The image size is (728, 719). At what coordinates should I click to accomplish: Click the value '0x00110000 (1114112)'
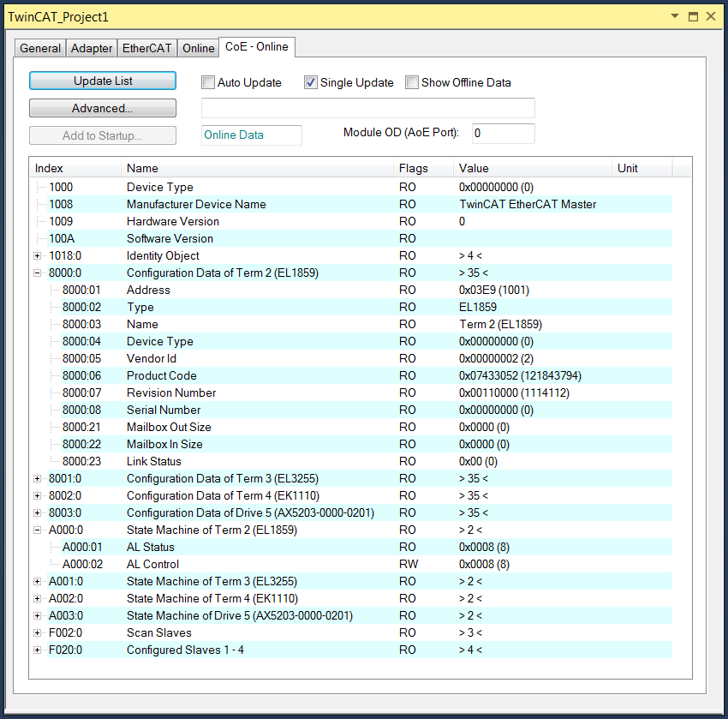click(514, 393)
